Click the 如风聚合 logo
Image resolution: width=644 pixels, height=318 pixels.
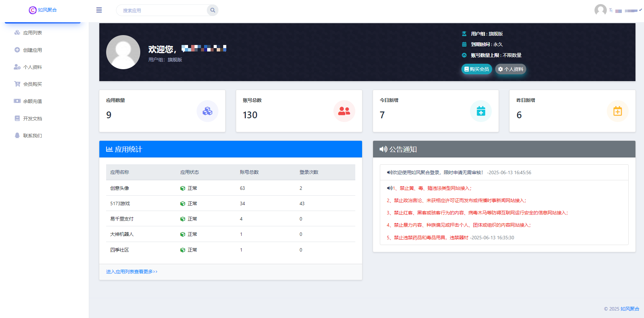tap(43, 10)
